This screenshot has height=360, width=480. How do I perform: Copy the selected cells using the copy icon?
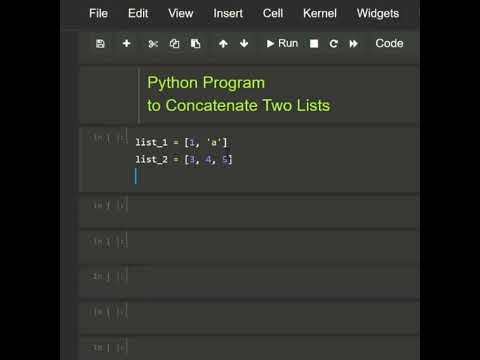(174, 44)
